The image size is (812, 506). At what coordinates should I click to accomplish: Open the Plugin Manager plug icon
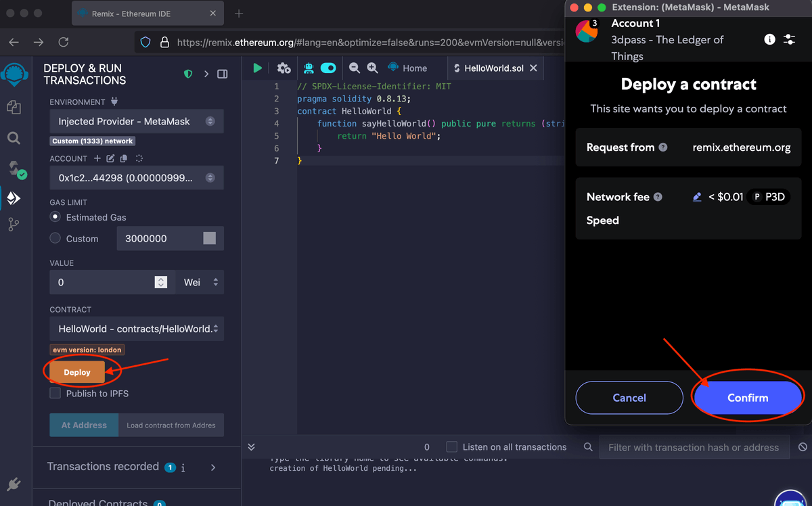14,483
